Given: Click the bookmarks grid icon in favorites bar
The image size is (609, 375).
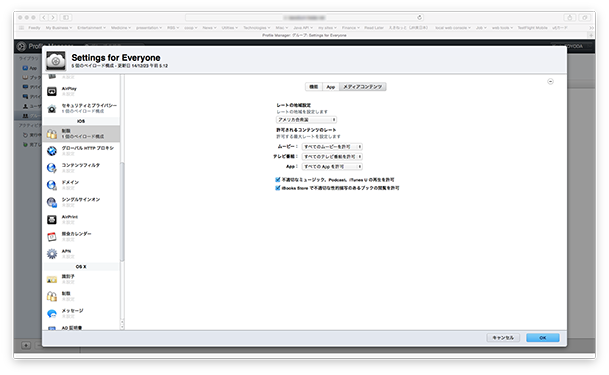Looking at the screenshot, I should click(21, 28).
